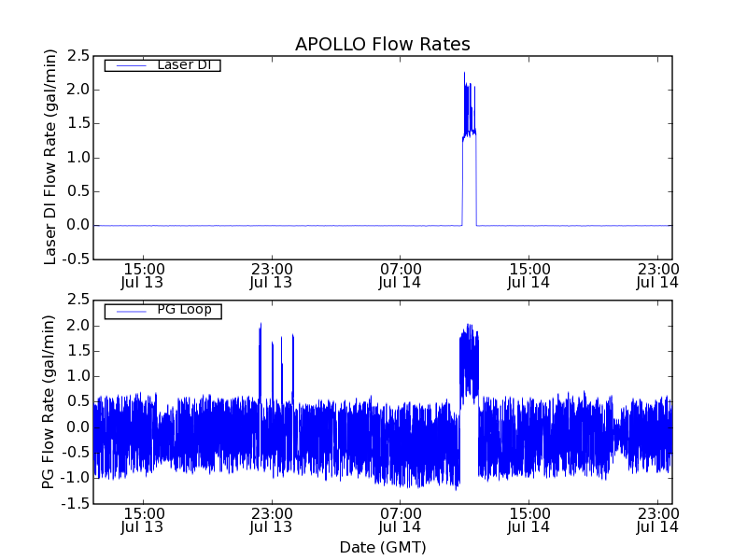Click the bottom plot's 23:00 Jul 14 tick label
This screenshot has height=560, width=747.
657,521
